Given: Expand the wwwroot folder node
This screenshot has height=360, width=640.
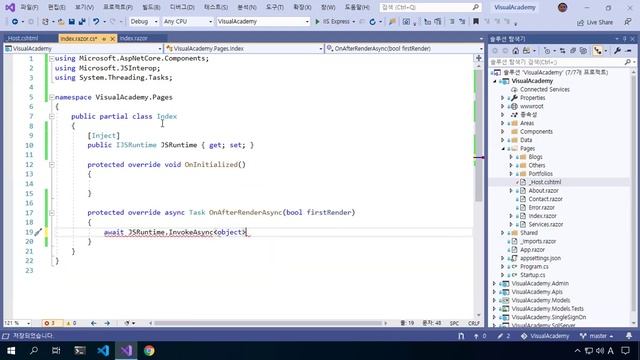Looking at the screenshot, I should (503, 106).
